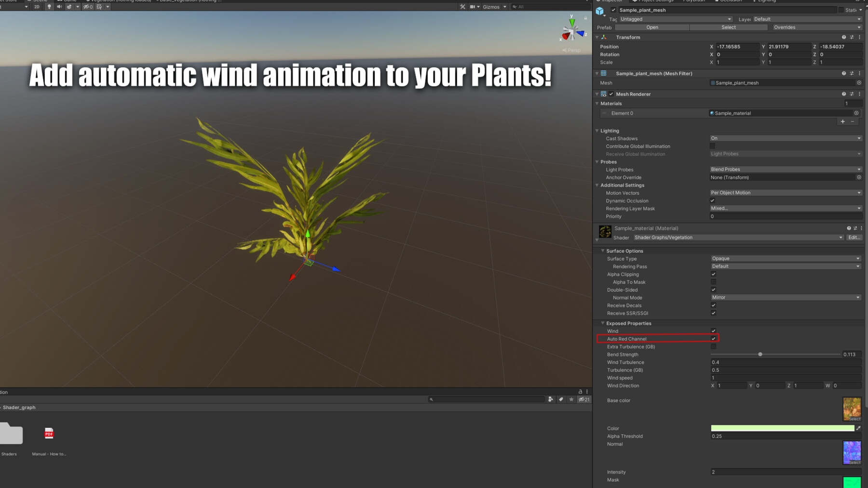Disable the Mesh Renderer component checkbox
The height and width of the screenshot is (488, 868).
[611, 94]
